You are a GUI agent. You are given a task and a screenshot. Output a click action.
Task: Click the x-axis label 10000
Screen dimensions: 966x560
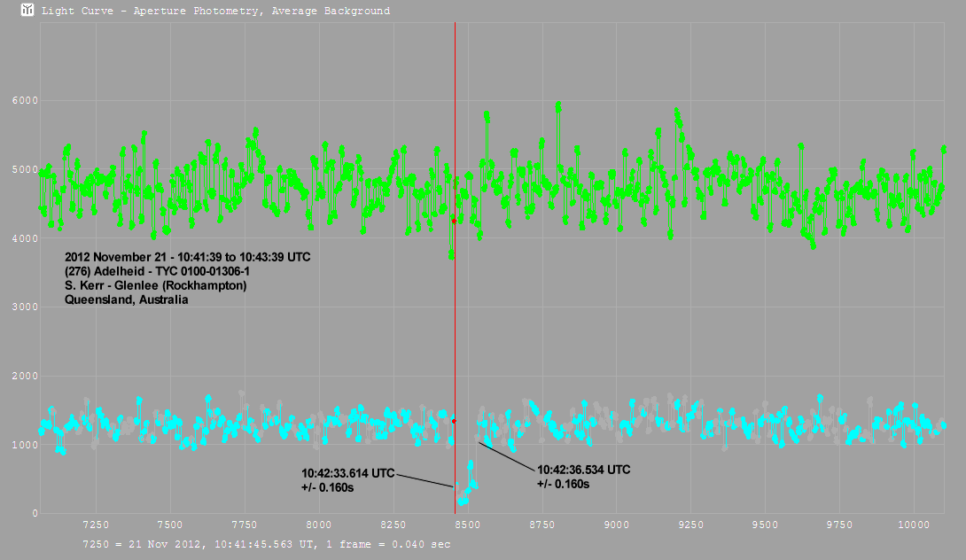coord(914,525)
